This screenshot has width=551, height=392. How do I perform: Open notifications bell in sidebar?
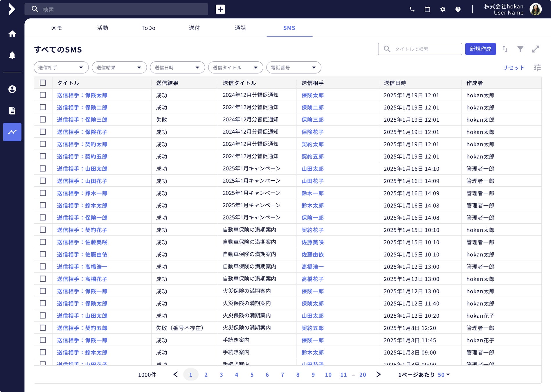[12, 55]
